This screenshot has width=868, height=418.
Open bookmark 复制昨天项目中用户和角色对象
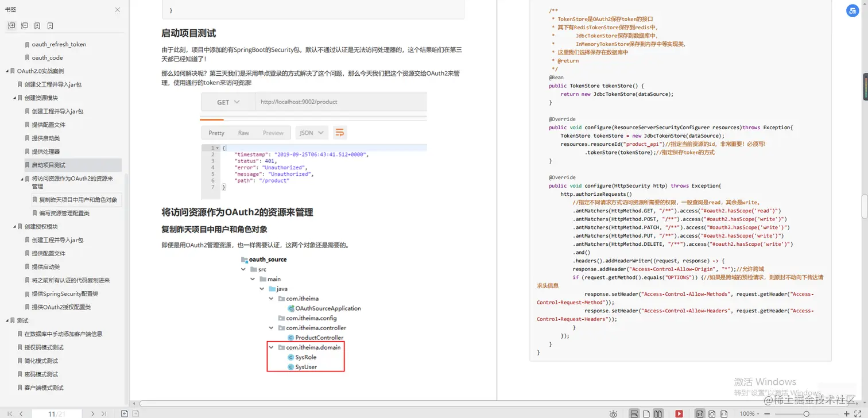pyautogui.click(x=78, y=200)
